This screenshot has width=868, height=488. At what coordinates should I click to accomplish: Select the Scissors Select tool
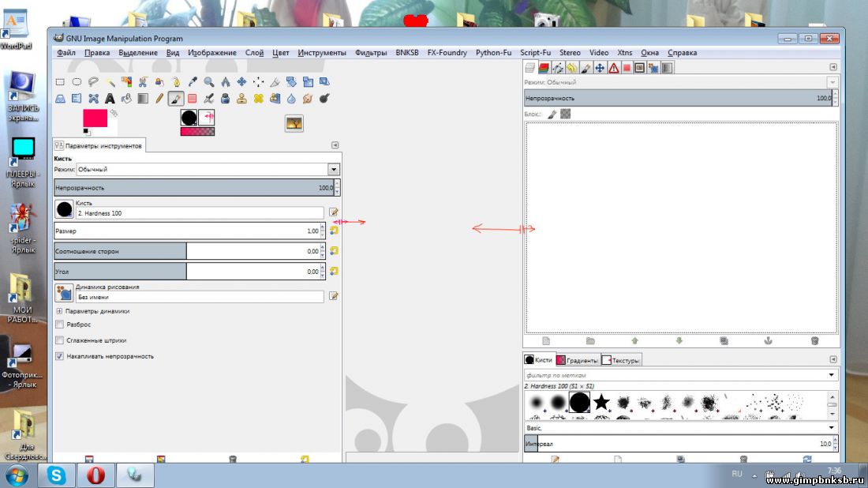pos(143,82)
